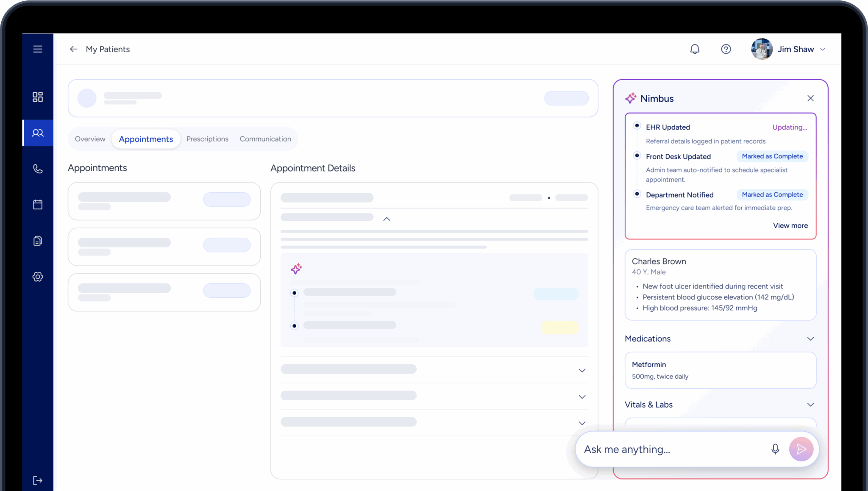Open the hamburger menu in sidebar

tap(38, 49)
